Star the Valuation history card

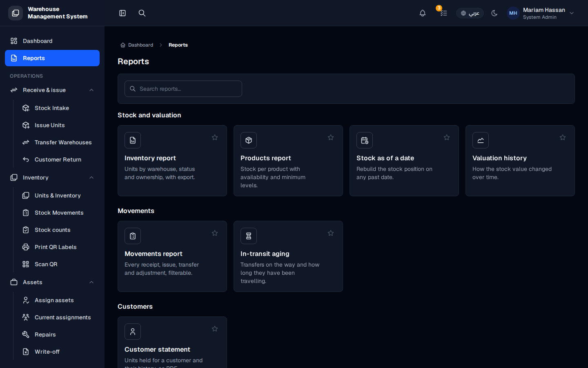coord(563,137)
